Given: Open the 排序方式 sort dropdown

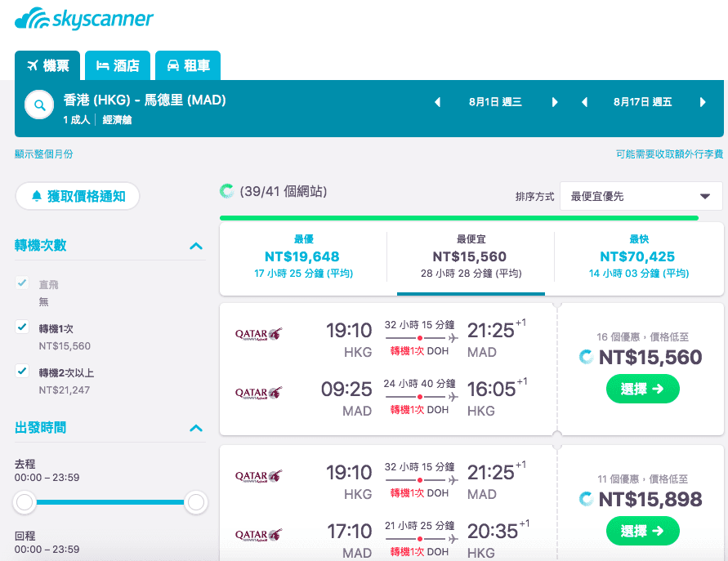Looking at the screenshot, I should pyautogui.click(x=641, y=196).
